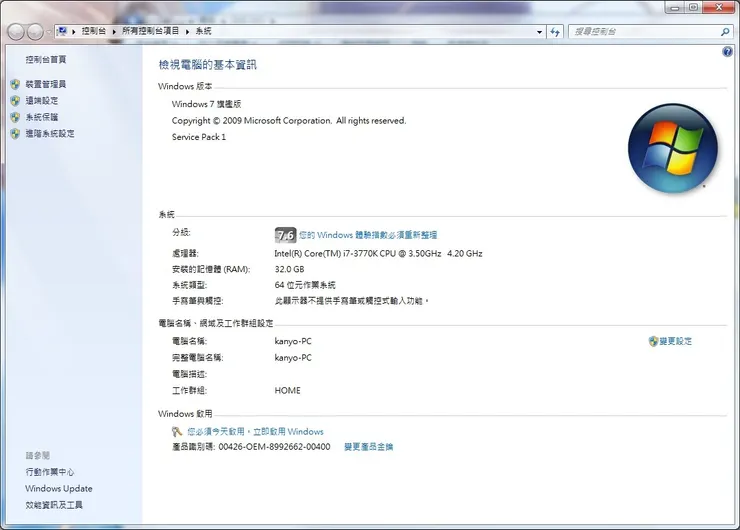Click the 工作群組 label

[189, 390]
